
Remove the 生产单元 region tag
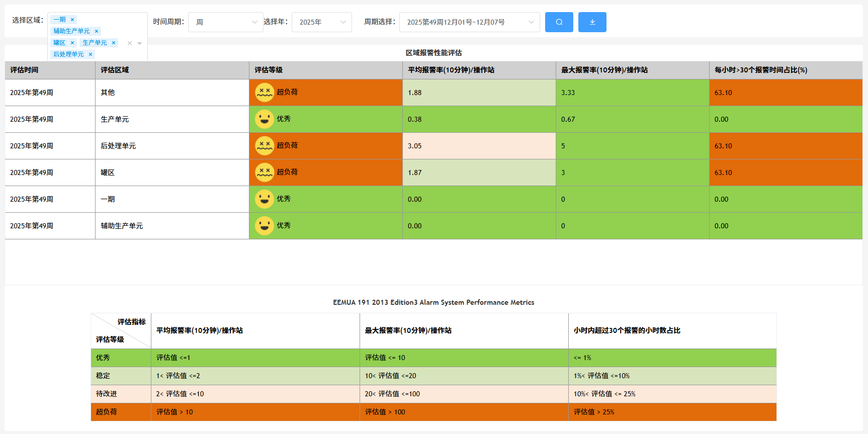tap(114, 43)
